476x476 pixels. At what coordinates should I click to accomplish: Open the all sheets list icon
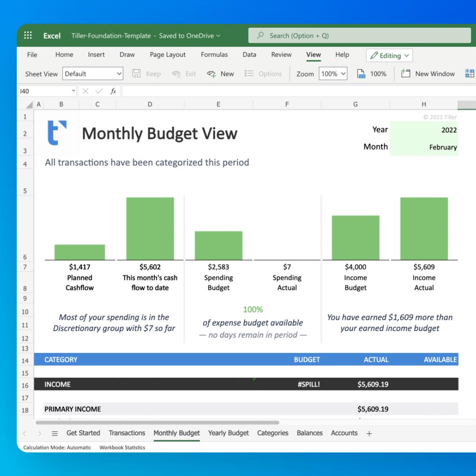tap(55, 434)
